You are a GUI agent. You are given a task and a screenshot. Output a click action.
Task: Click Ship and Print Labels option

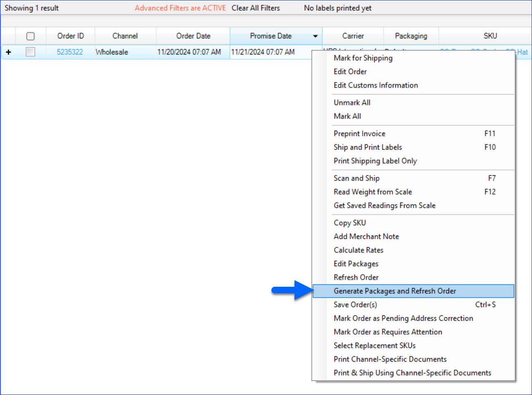(368, 147)
